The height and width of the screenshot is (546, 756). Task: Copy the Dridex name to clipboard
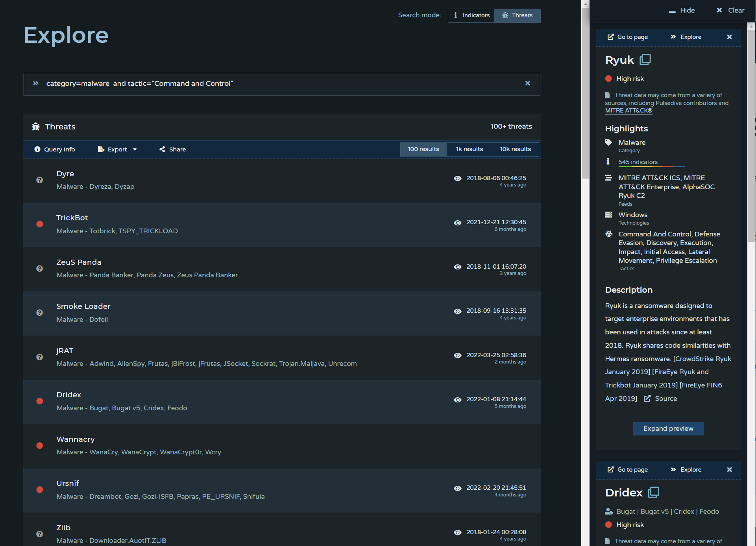pos(654,492)
